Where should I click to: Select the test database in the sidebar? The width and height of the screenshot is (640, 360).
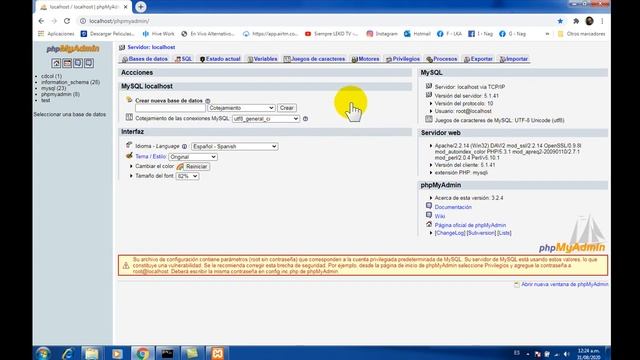[x=45, y=100]
